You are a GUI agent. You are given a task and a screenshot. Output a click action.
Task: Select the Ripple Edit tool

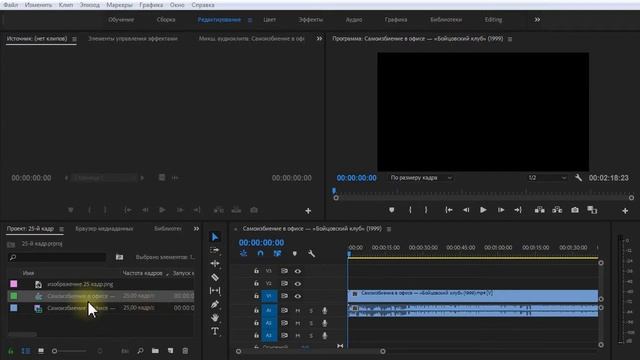tap(215, 264)
